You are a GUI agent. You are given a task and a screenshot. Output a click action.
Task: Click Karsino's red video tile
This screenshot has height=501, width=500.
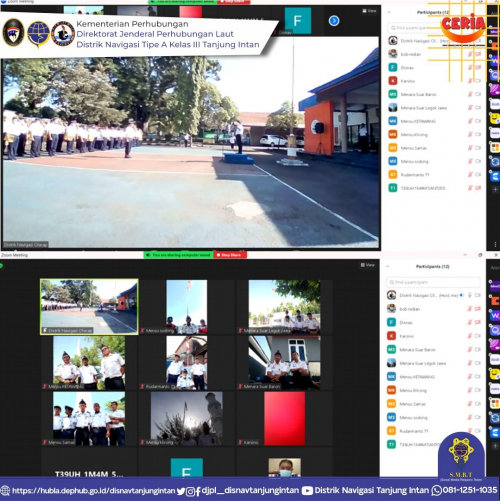click(284, 418)
